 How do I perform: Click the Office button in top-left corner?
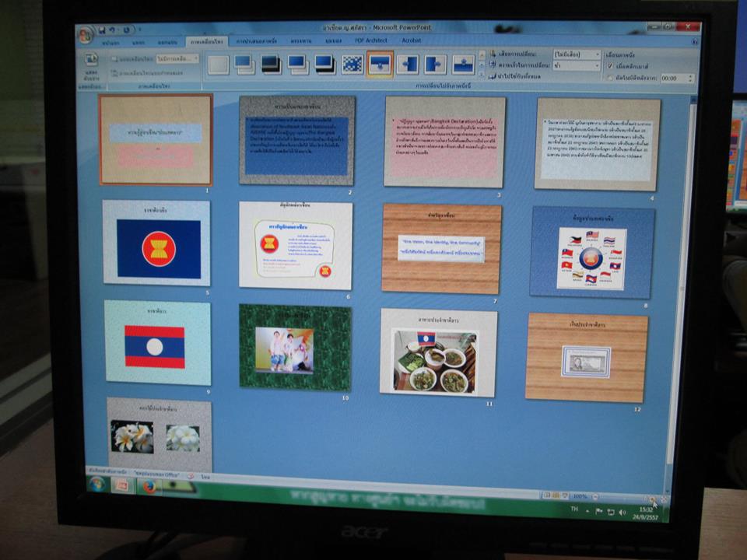86,35
